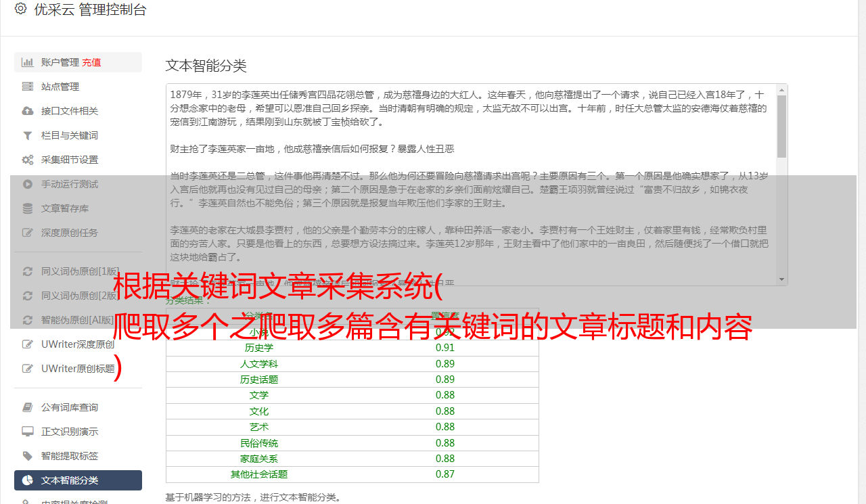Click the 0.91 confidence value
The width and height of the screenshot is (866, 504).
coord(445,348)
